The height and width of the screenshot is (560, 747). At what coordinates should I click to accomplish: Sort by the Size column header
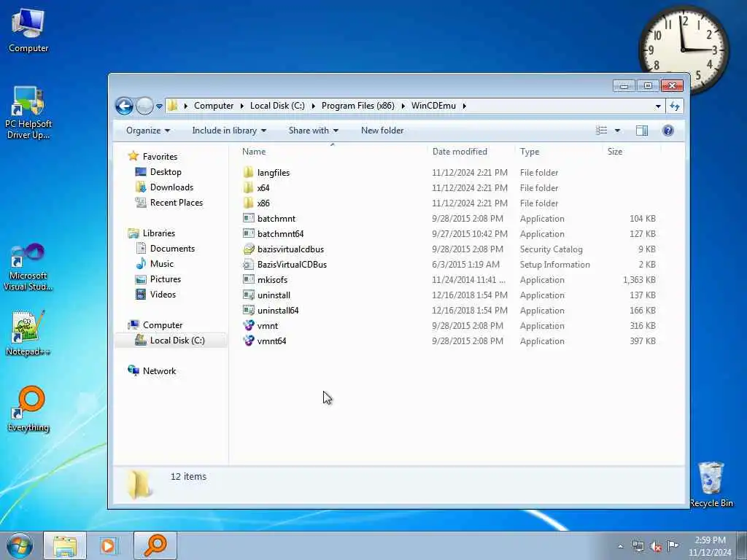pos(614,152)
